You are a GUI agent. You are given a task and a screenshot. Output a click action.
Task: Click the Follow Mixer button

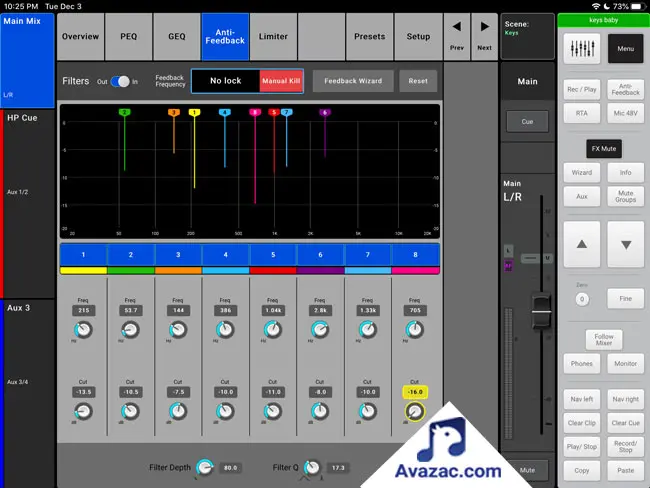click(604, 340)
